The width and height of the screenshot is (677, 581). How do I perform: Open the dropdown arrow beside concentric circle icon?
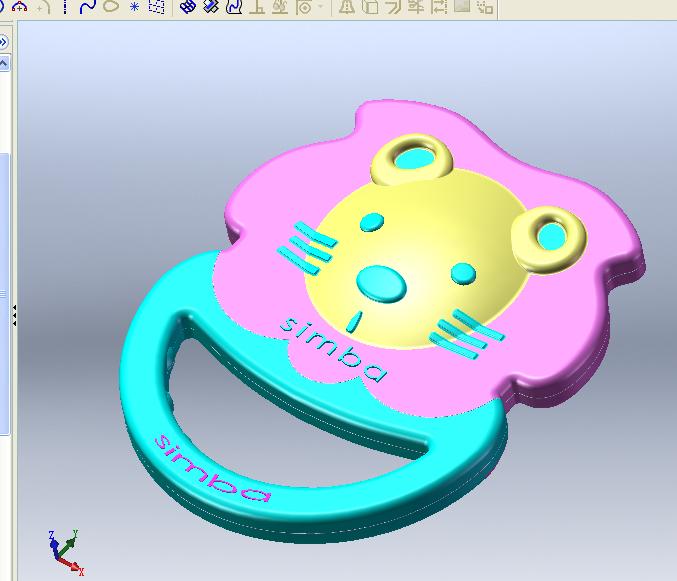[x=320, y=6]
